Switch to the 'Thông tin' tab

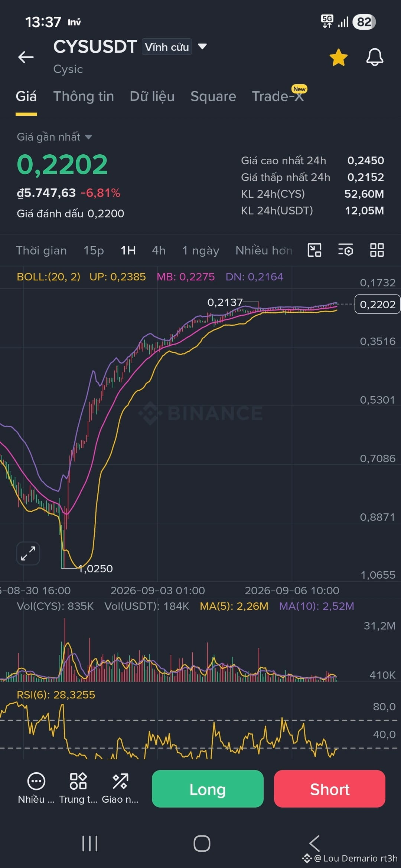click(x=84, y=96)
